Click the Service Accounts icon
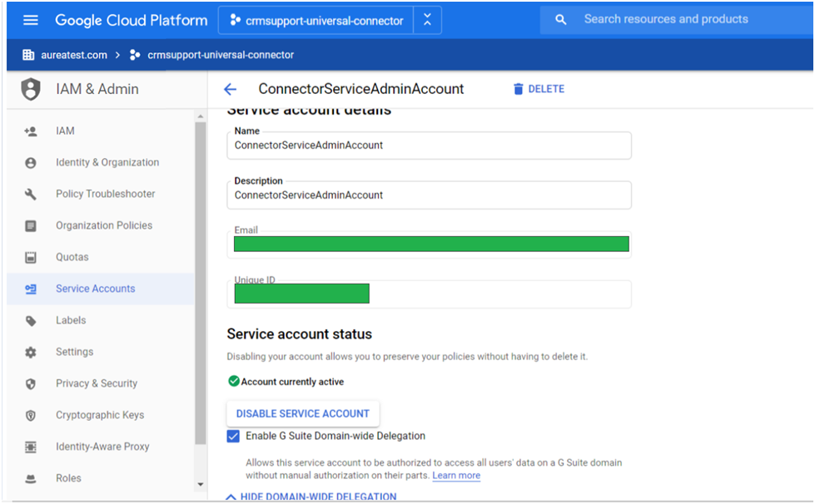 tap(31, 289)
